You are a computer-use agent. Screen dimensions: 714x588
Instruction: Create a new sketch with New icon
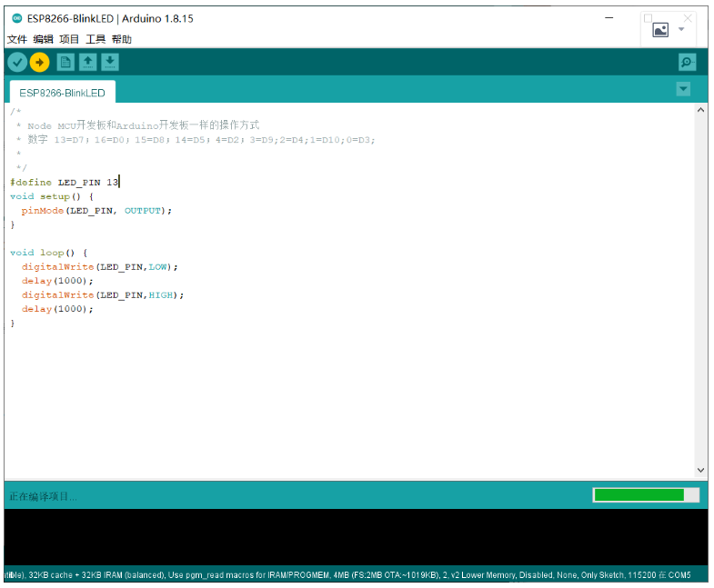[x=65, y=63]
